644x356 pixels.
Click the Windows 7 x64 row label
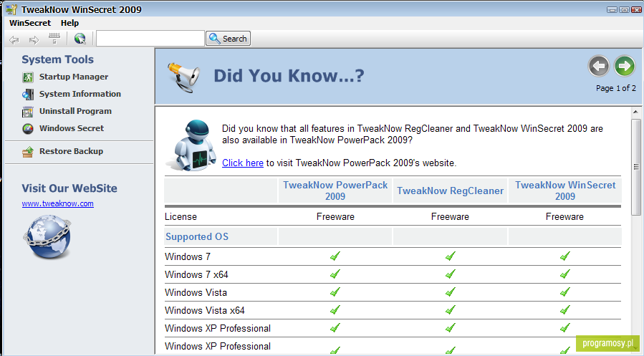[196, 274]
